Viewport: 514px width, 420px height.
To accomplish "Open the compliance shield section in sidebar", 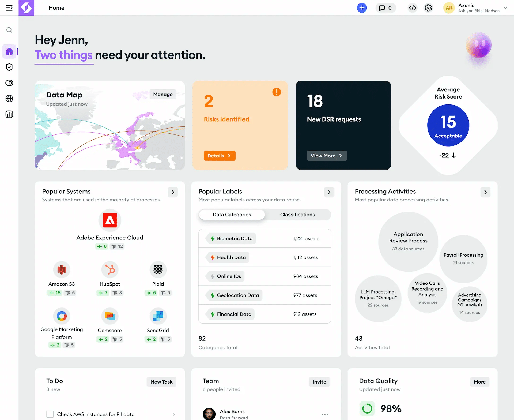I will coord(9,67).
